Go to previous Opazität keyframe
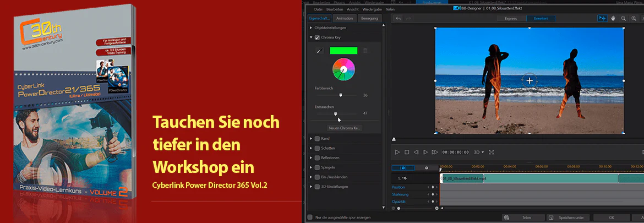This screenshot has width=644, height=223. click(x=429, y=201)
